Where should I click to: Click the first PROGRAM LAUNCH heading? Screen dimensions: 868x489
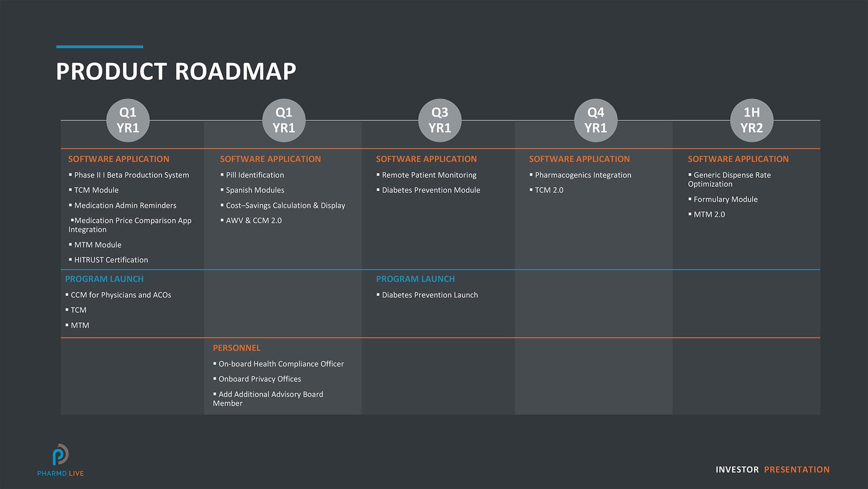tap(104, 279)
